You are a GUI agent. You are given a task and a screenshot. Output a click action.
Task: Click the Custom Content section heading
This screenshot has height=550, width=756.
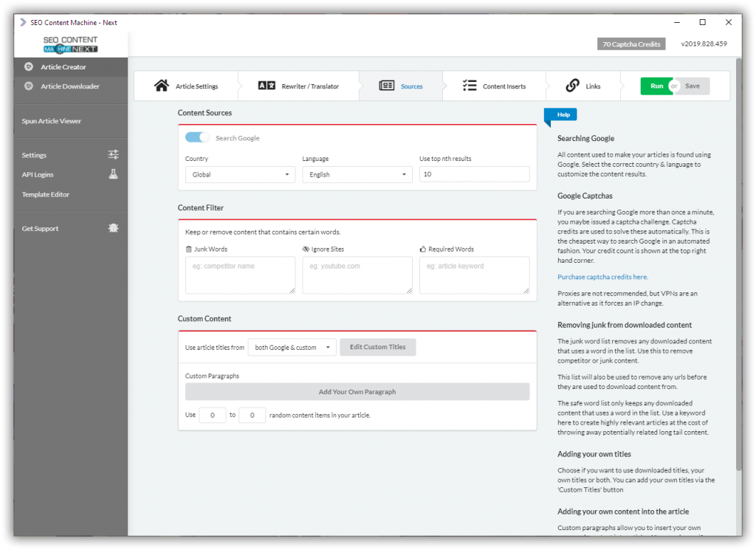point(205,319)
